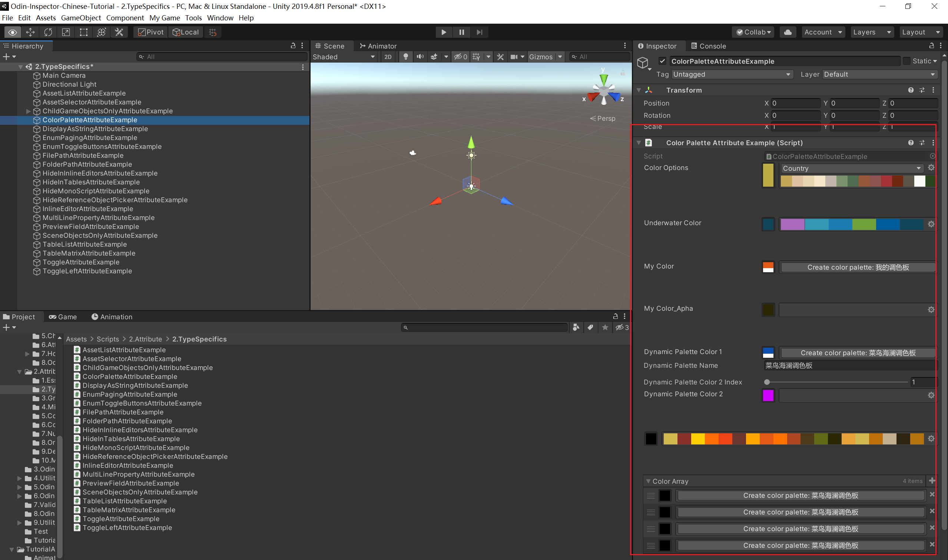Open Transform component help icon
The width and height of the screenshot is (948, 560).
[x=911, y=90]
